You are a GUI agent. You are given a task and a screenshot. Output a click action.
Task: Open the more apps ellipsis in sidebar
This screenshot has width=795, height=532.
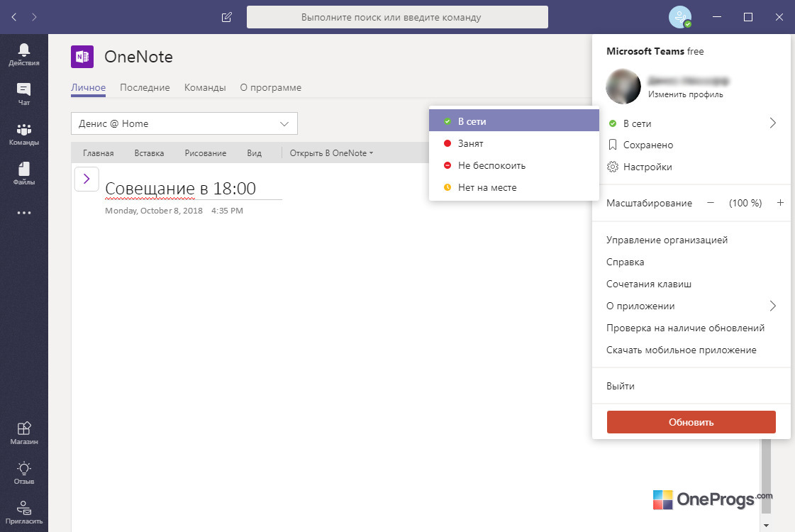click(x=24, y=213)
